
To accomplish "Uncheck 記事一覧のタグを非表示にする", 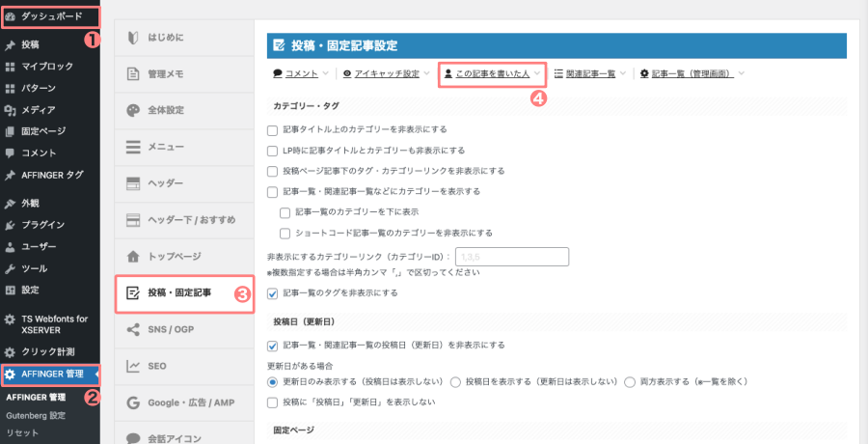I will tap(272, 293).
